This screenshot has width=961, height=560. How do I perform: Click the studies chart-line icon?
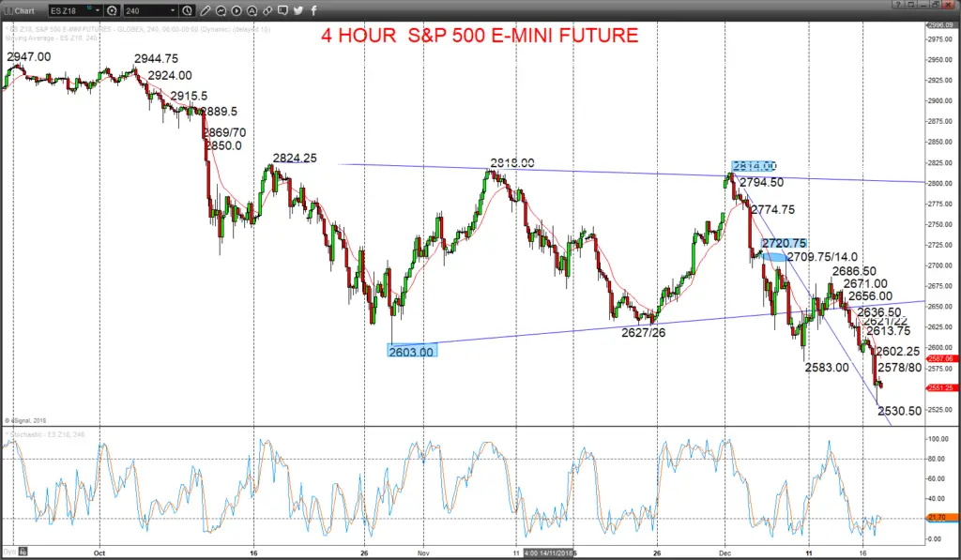pyautogui.click(x=221, y=10)
